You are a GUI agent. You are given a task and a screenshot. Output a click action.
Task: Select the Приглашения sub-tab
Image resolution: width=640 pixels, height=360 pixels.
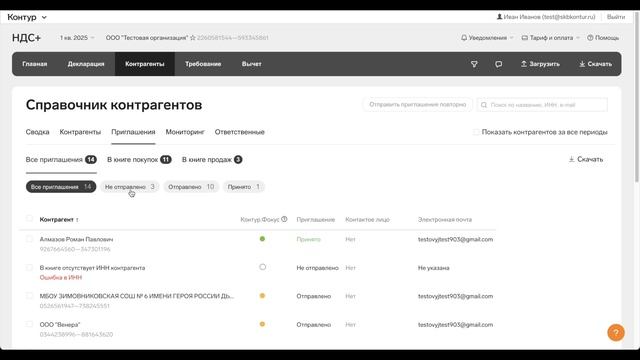point(133,132)
